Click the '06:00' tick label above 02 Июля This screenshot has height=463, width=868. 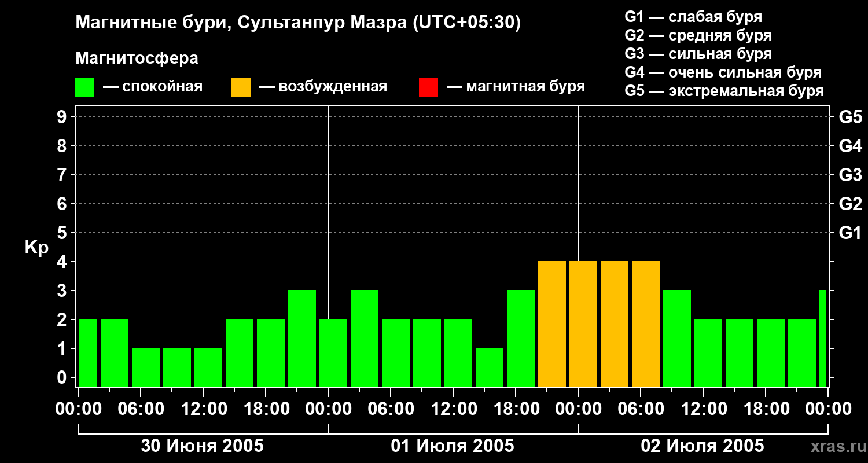pos(641,409)
